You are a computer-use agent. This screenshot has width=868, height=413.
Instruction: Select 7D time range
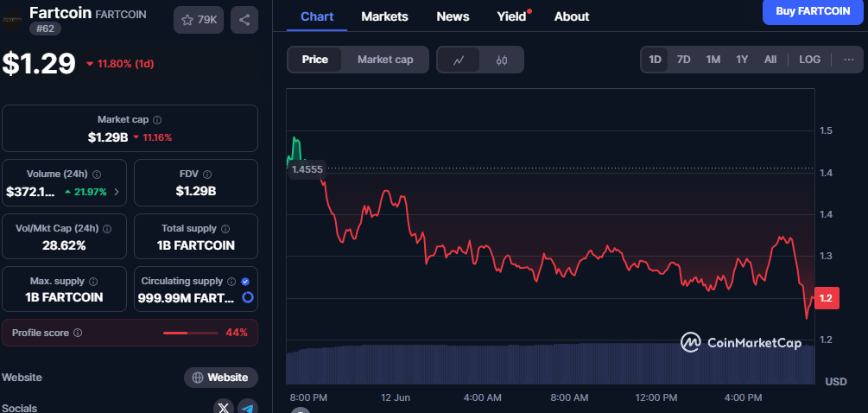point(684,60)
